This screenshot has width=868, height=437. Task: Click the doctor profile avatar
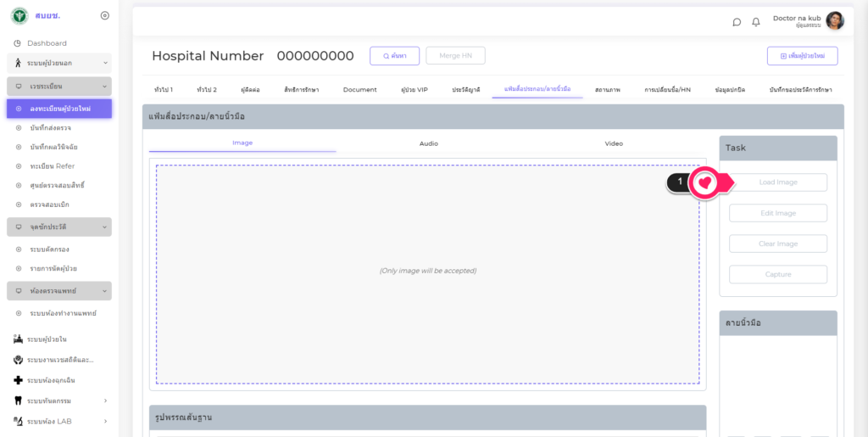click(835, 21)
